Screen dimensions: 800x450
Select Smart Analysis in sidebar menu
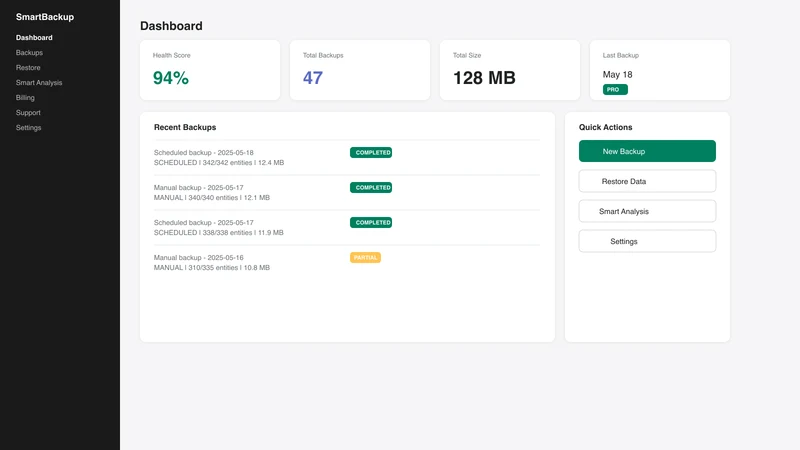[x=39, y=83]
